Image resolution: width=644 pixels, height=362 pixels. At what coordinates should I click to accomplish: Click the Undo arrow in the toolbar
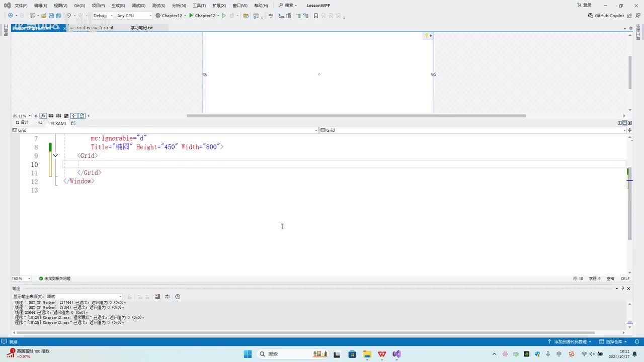point(69,16)
